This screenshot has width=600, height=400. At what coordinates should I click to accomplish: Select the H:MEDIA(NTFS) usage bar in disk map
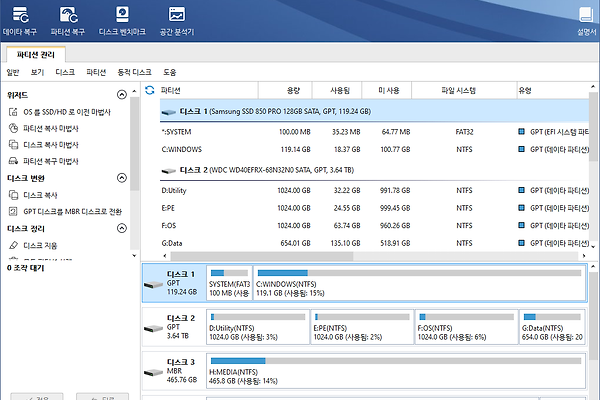pyautogui.click(x=394, y=361)
